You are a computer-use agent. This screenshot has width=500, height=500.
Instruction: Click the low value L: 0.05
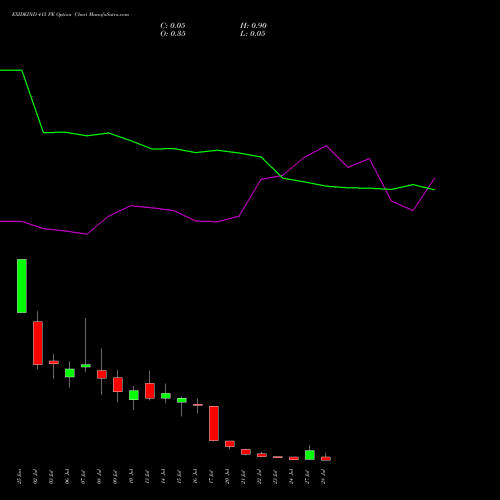[253, 34]
